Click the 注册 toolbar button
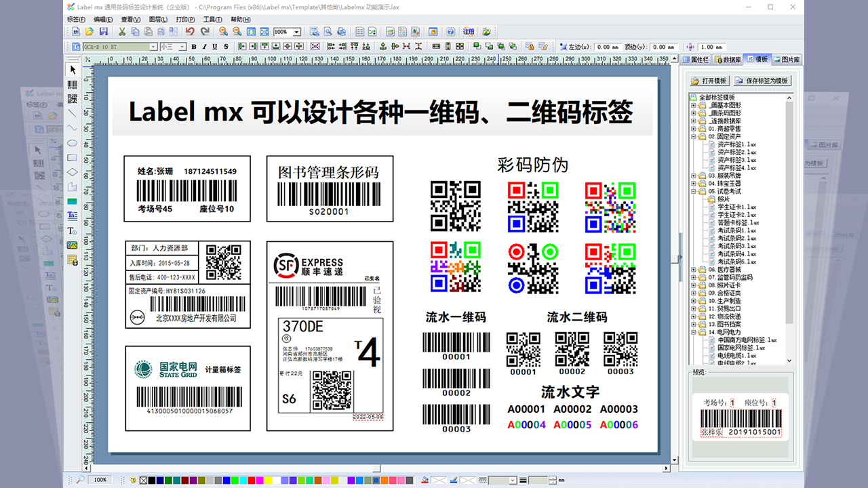The image size is (868, 488). tap(469, 31)
